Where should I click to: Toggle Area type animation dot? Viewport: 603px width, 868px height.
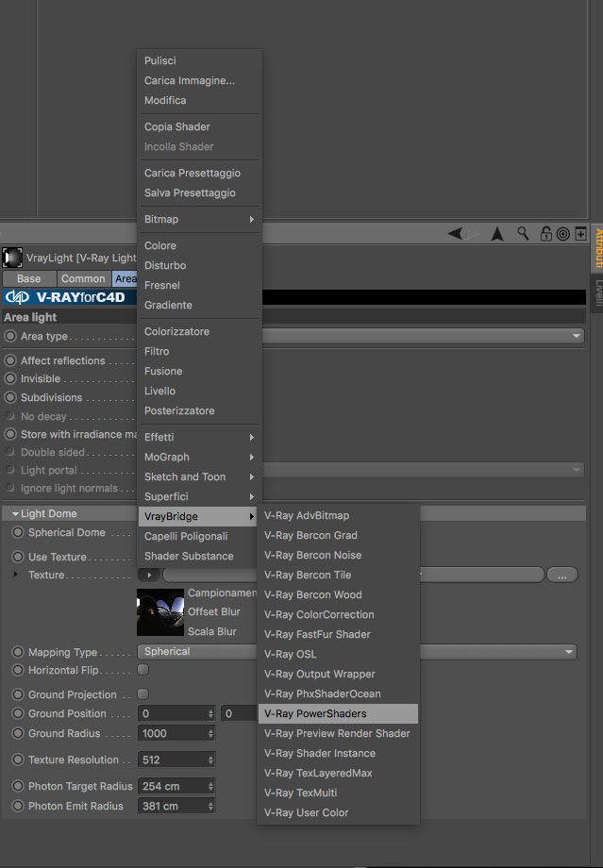[10, 336]
